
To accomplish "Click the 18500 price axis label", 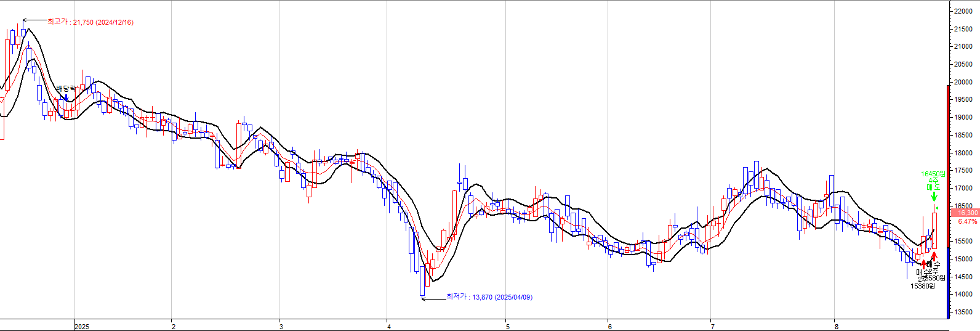I will click(x=963, y=135).
